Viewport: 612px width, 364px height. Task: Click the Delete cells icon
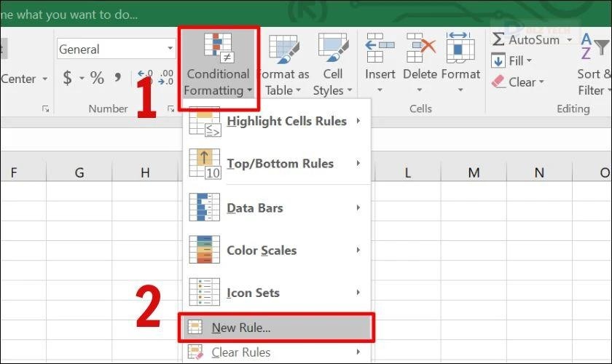click(x=420, y=47)
